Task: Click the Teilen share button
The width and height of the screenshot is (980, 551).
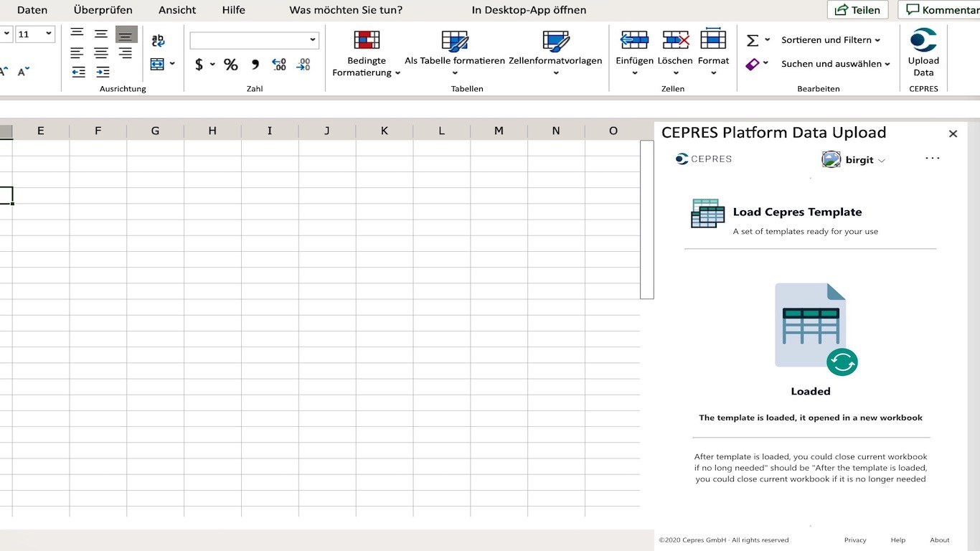Action: click(857, 10)
